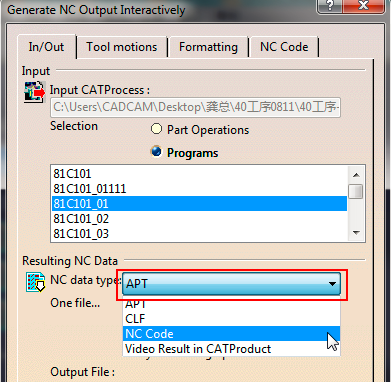391x382 pixels.
Task: Click the program list scroll down arrow
Action: tap(356, 233)
